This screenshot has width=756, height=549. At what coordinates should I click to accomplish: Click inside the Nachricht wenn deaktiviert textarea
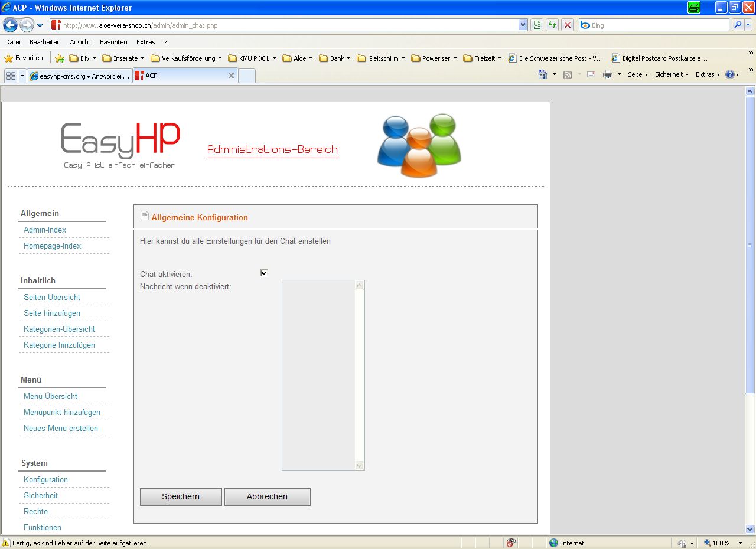318,375
